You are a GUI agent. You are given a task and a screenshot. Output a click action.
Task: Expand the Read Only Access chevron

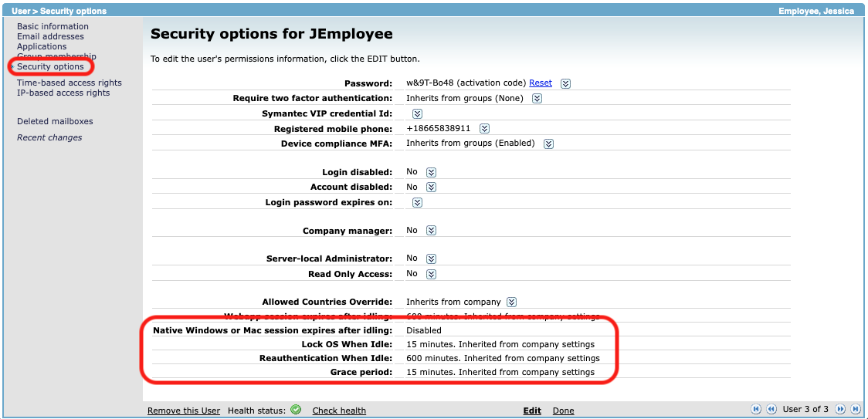tap(432, 274)
